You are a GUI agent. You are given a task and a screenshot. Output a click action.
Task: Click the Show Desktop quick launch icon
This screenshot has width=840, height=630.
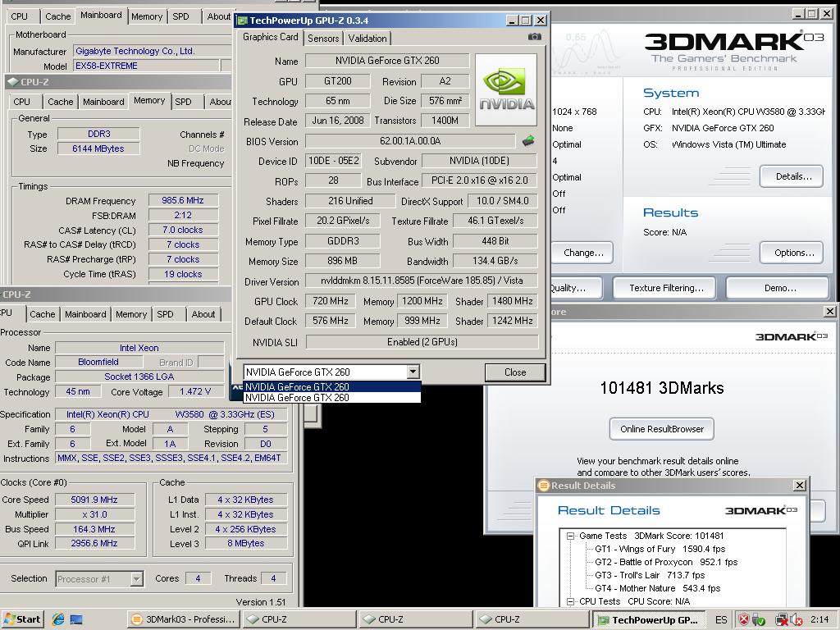coord(76,620)
